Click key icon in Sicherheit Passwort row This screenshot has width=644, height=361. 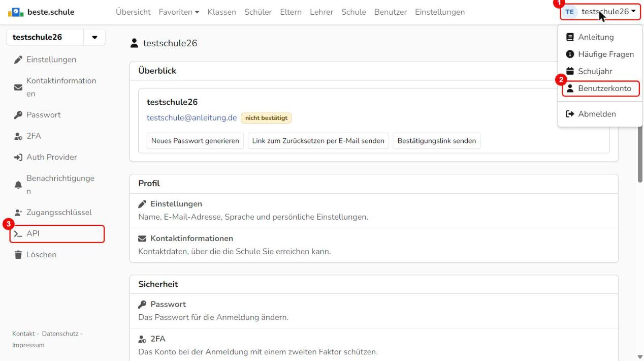pyautogui.click(x=142, y=305)
